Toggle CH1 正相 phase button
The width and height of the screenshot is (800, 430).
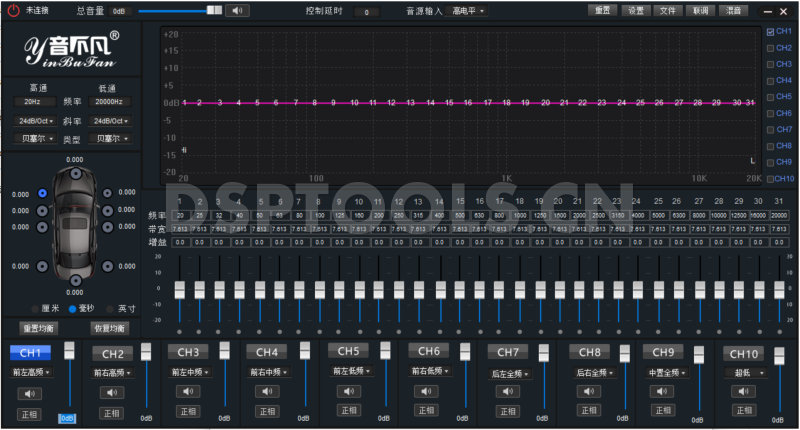(30, 414)
